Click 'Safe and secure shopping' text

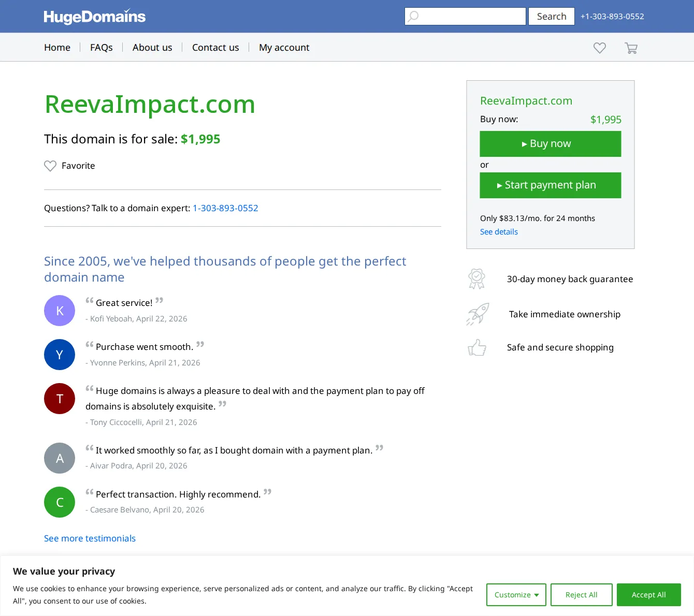[560, 347]
